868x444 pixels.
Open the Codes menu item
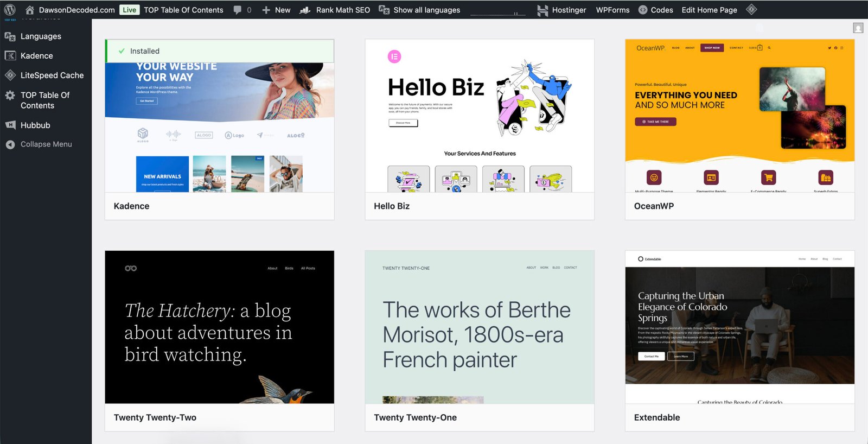(x=662, y=10)
